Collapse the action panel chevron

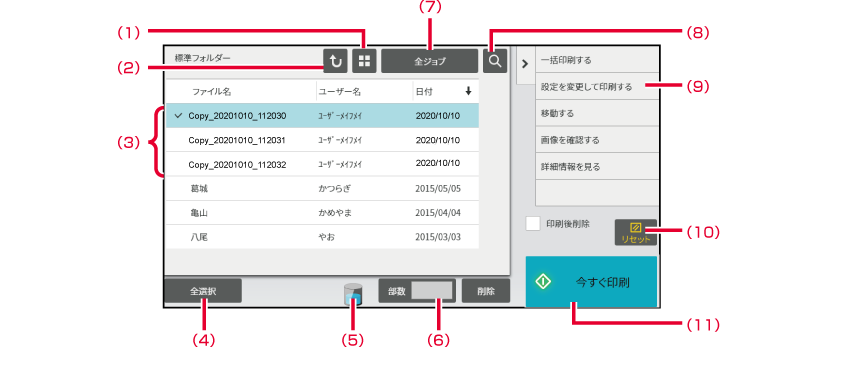click(526, 64)
